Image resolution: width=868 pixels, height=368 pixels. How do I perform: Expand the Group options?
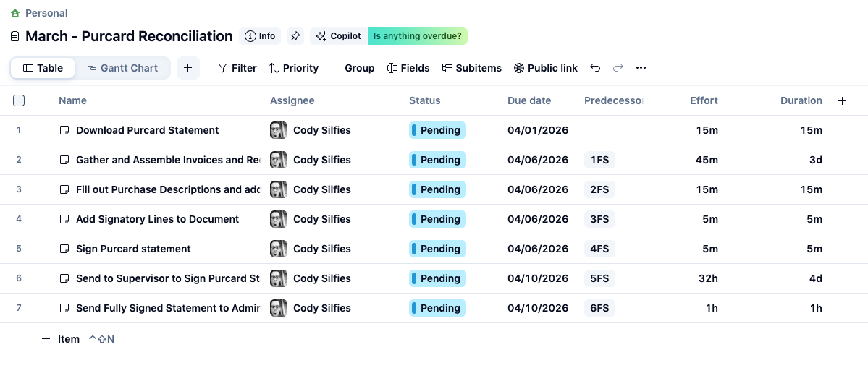[353, 68]
